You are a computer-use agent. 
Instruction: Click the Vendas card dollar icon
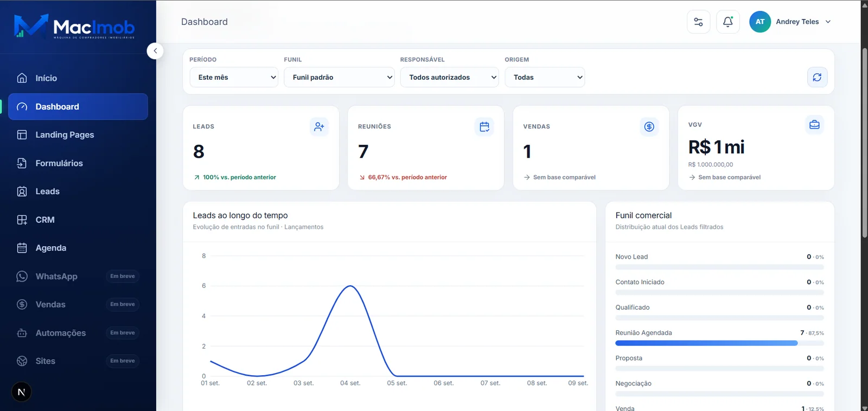[x=649, y=127]
